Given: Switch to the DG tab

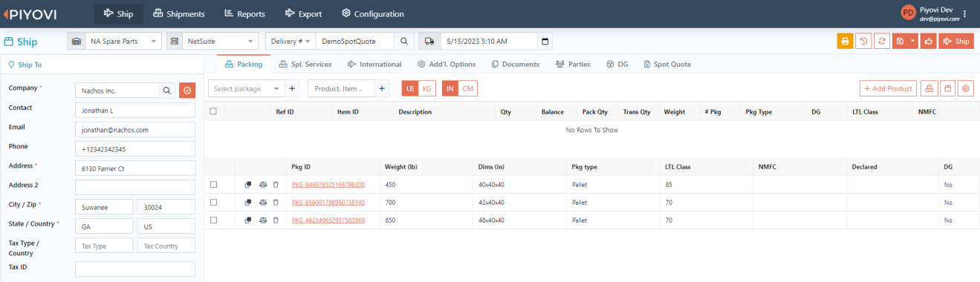Looking at the screenshot, I should (x=617, y=64).
